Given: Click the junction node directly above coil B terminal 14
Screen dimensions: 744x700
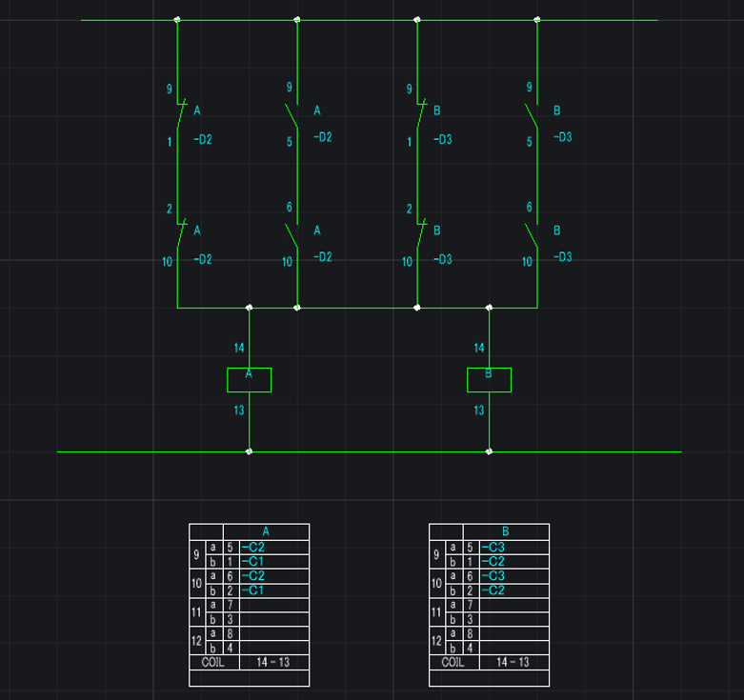Looking at the screenshot, I should pos(490,308).
